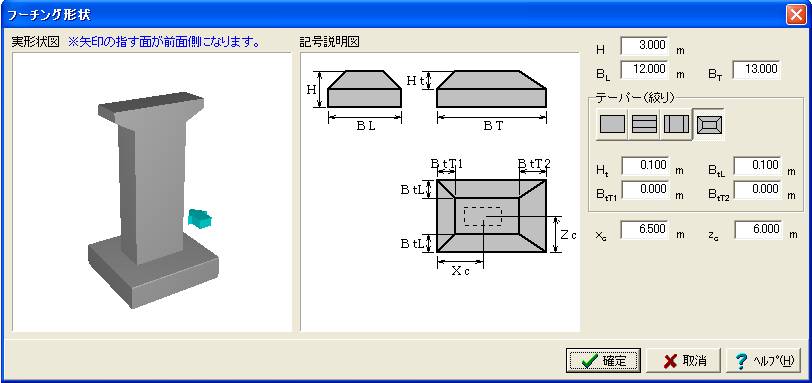The image size is (812, 383).
Task: Cancel the dialog with 取消 button
Action: pyautogui.click(x=684, y=360)
